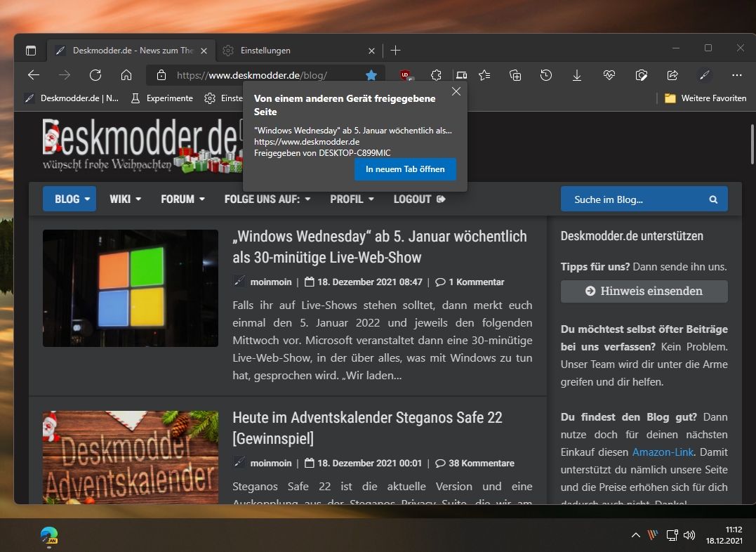Image resolution: width=756 pixels, height=552 pixels.
Task: Open the taskbar clock and date
Action: pos(724,534)
